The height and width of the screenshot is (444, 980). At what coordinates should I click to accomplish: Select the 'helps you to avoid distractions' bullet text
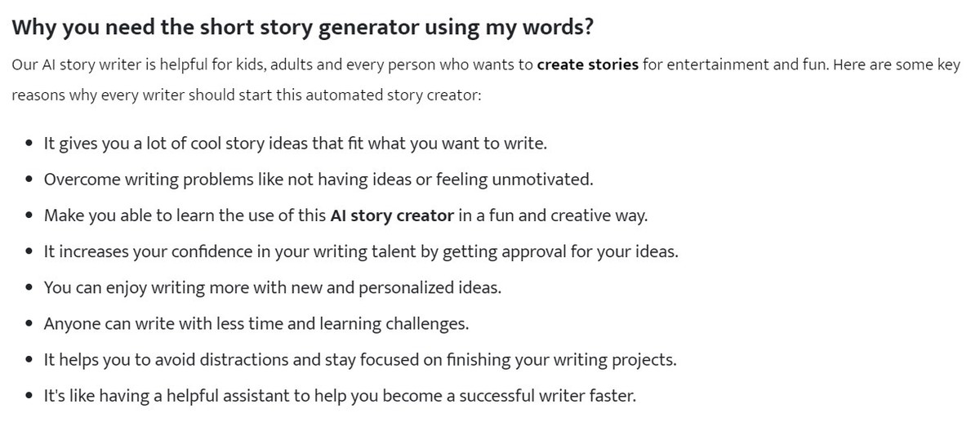click(360, 360)
